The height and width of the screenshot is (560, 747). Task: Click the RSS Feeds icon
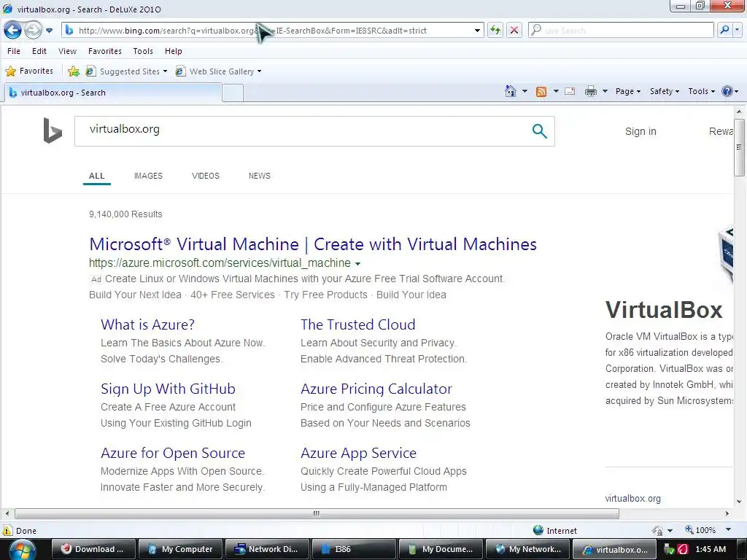(541, 91)
